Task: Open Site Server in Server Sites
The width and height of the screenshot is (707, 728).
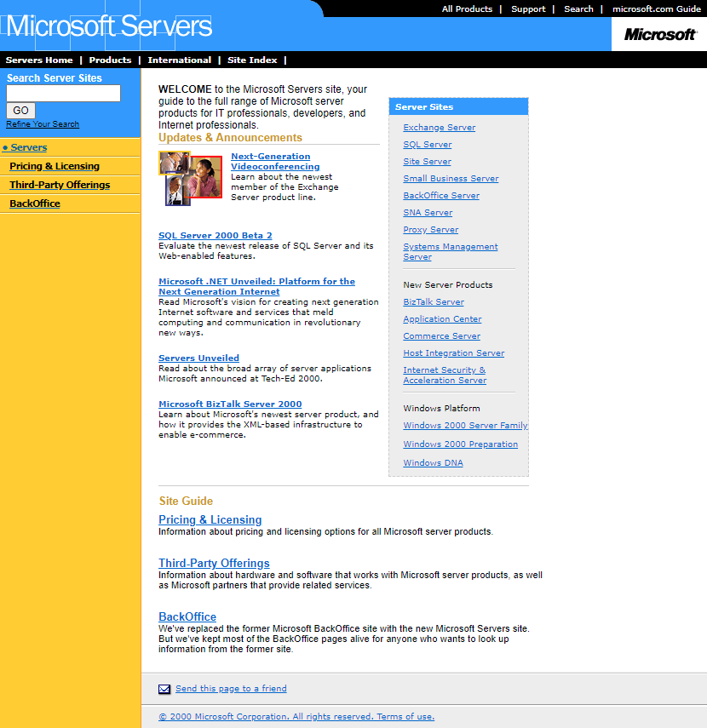Action: pos(427,162)
